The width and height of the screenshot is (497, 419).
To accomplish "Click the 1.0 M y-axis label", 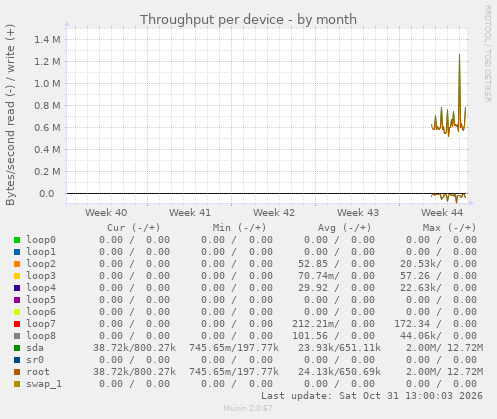I will click(47, 84).
